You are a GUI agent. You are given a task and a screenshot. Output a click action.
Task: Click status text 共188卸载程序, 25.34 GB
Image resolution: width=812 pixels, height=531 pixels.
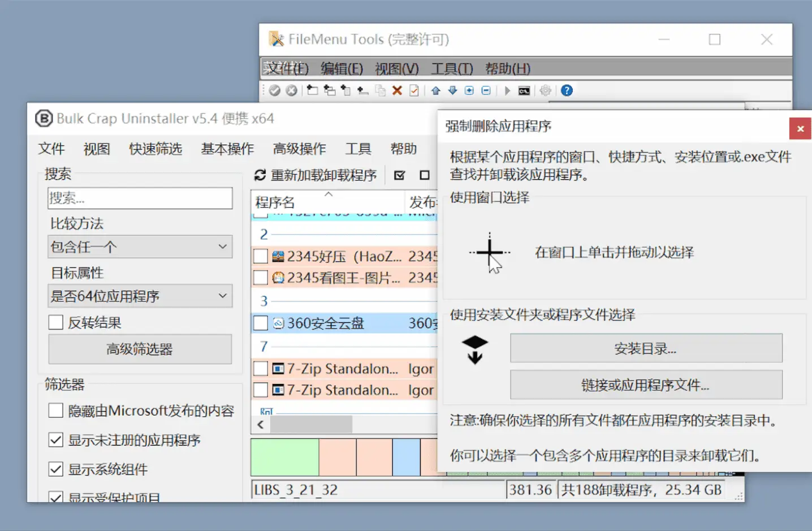[x=642, y=490]
